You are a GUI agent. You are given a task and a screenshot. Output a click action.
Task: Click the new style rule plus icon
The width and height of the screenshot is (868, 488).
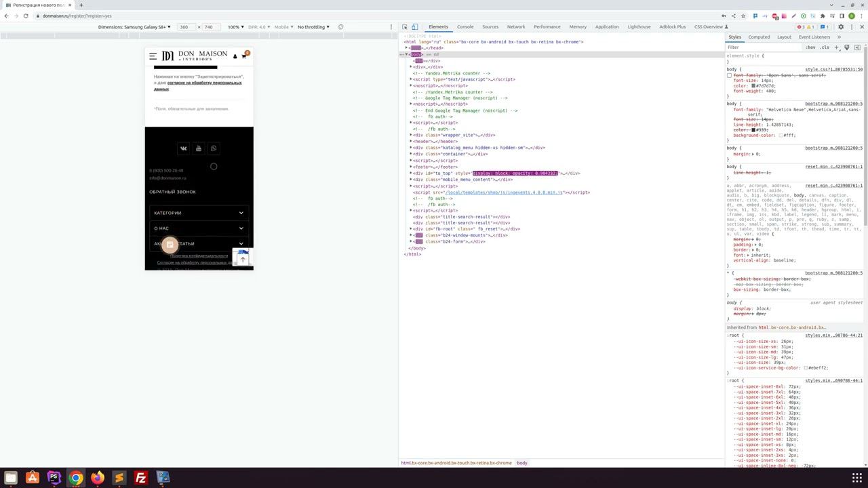click(836, 47)
